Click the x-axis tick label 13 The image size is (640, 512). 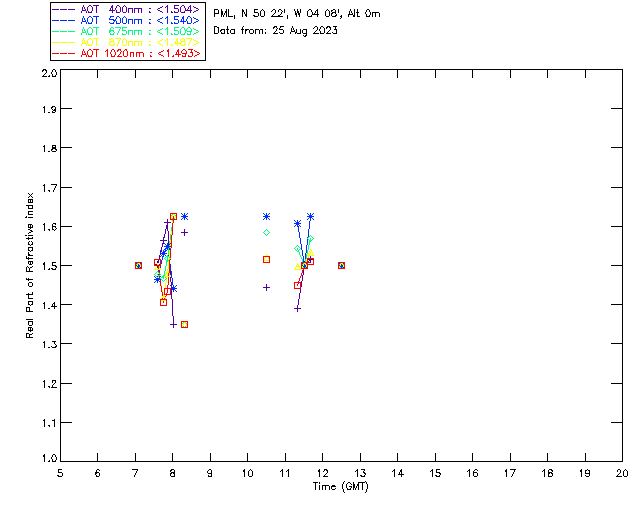tap(360, 473)
